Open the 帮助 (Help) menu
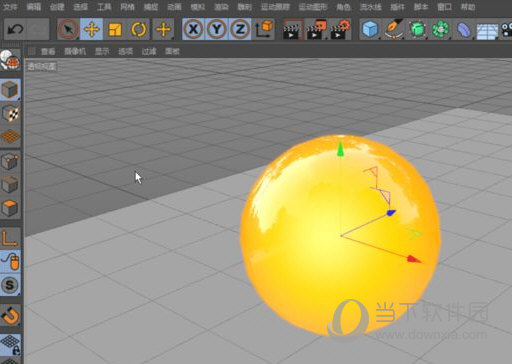The width and height of the screenshot is (512, 364). [468, 7]
